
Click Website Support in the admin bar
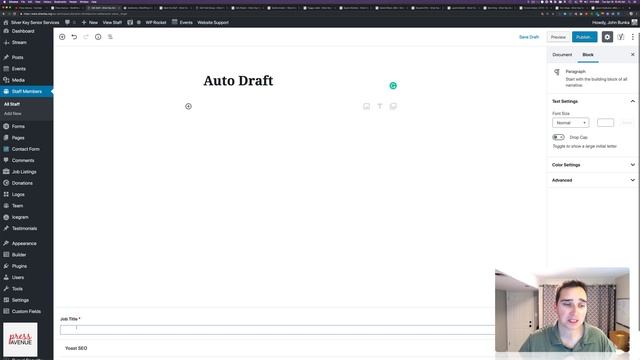click(213, 22)
